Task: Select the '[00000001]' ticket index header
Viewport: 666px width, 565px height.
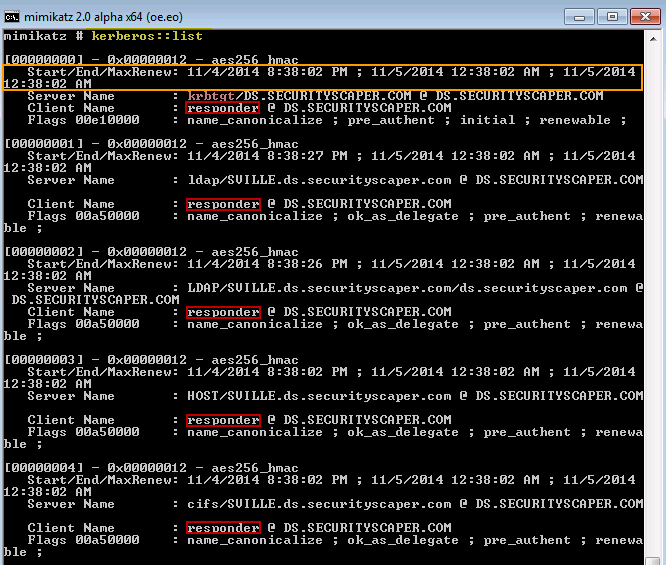Action: [43, 144]
